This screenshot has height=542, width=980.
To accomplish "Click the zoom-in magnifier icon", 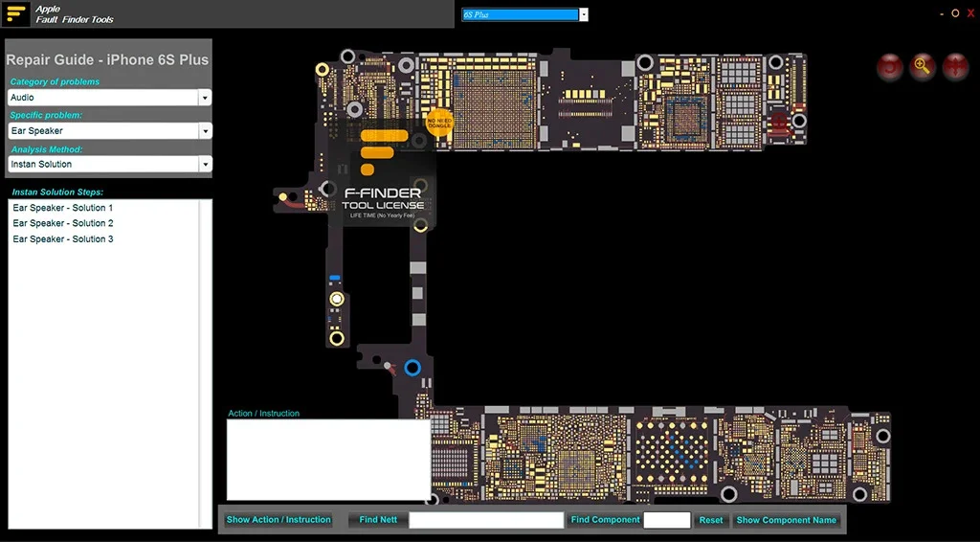I will pos(922,66).
